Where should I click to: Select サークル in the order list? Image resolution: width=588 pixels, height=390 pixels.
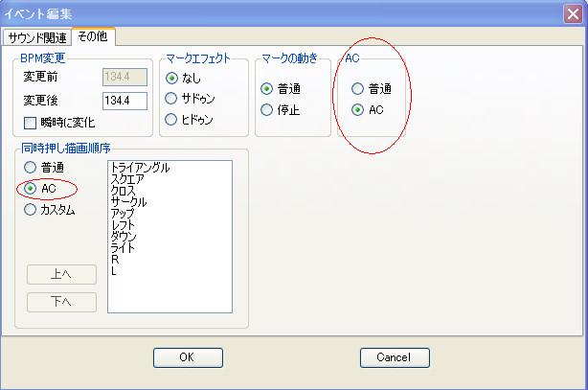click(x=129, y=202)
